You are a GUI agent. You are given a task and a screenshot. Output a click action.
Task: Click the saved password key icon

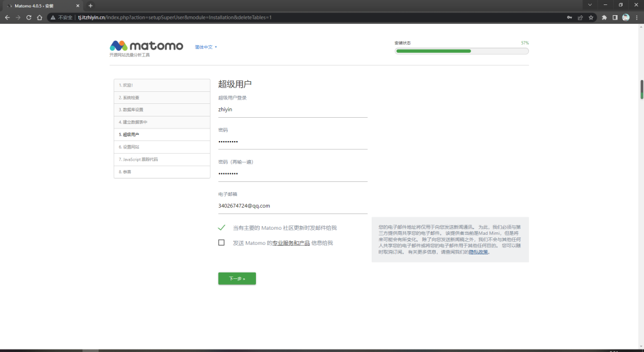click(x=570, y=18)
